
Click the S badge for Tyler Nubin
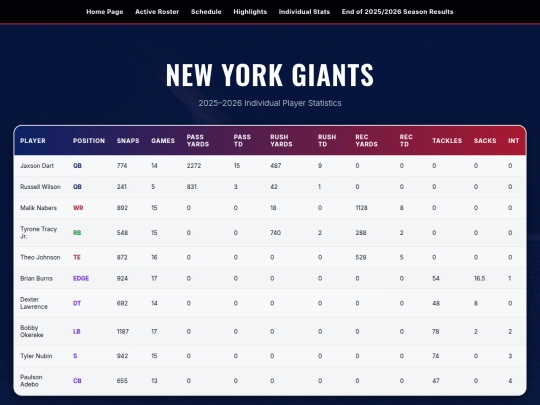(75, 356)
